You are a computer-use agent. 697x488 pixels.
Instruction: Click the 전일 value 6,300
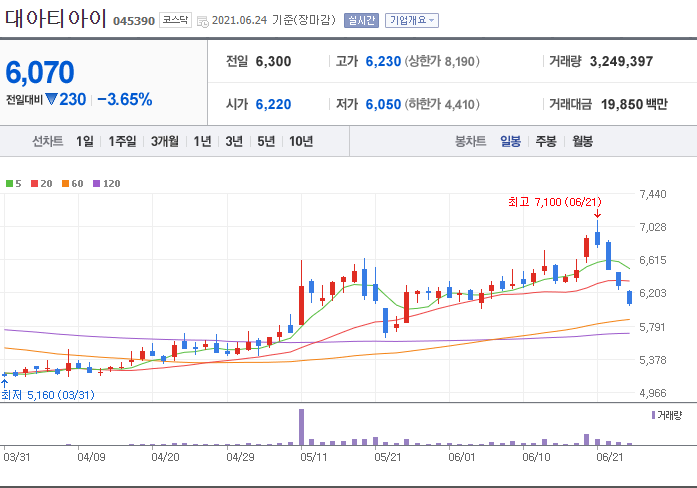tap(273, 61)
